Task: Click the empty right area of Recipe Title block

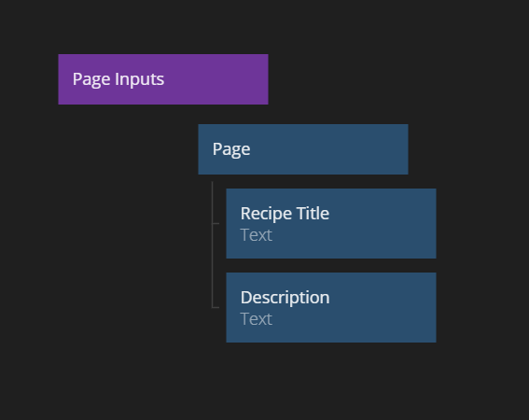Action: [x=384, y=223]
